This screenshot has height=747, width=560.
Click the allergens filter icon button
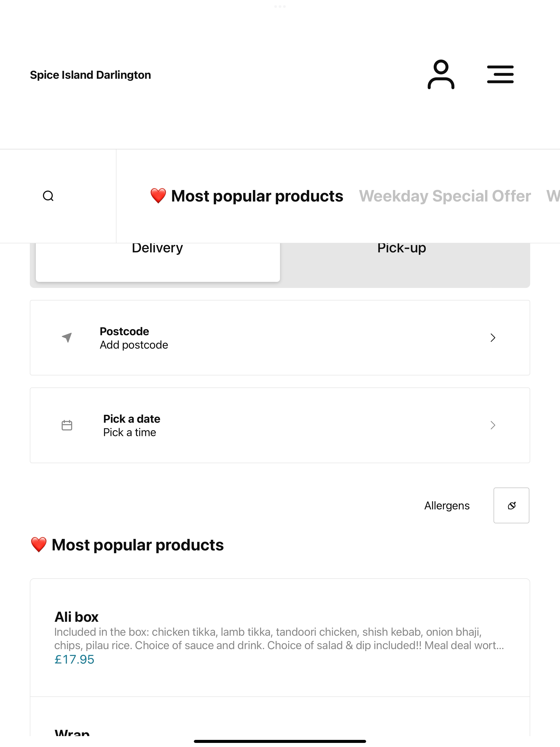pyautogui.click(x=511, y=505)
